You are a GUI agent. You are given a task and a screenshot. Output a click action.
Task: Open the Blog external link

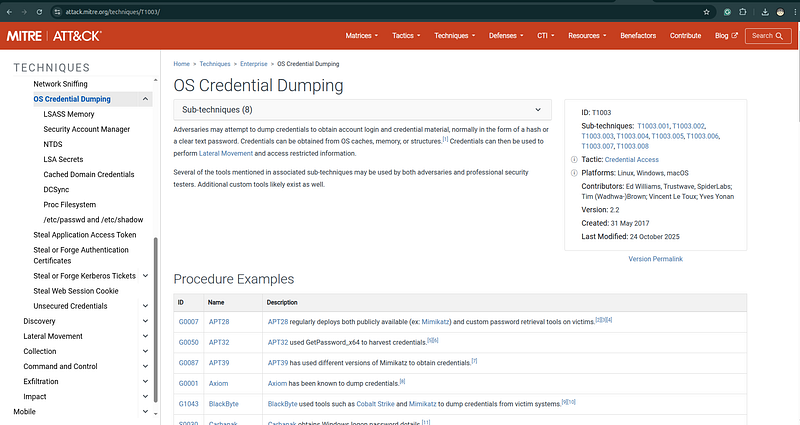coord(726,36)
